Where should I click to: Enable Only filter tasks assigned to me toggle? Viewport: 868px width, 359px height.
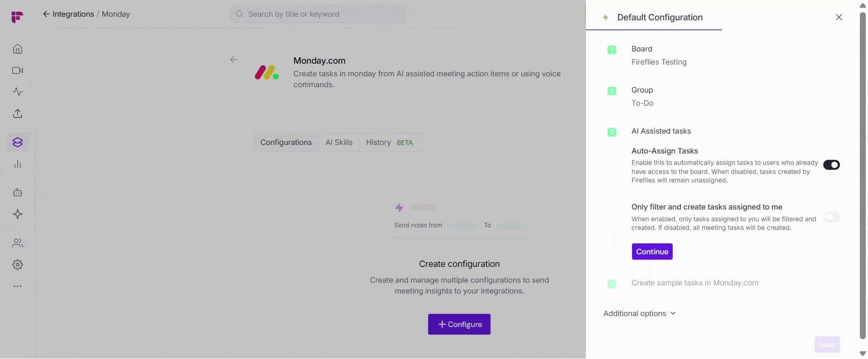point(831,217)
